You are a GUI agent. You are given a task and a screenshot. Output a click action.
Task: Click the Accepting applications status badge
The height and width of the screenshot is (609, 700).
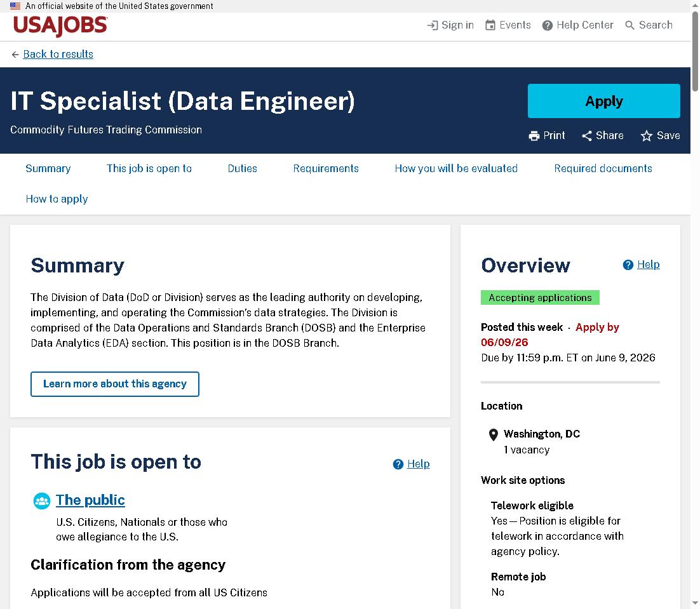click(x=540, y=298)
